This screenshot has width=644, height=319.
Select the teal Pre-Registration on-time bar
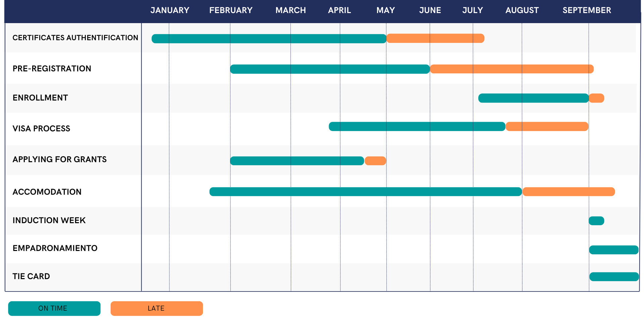(330, 69)
